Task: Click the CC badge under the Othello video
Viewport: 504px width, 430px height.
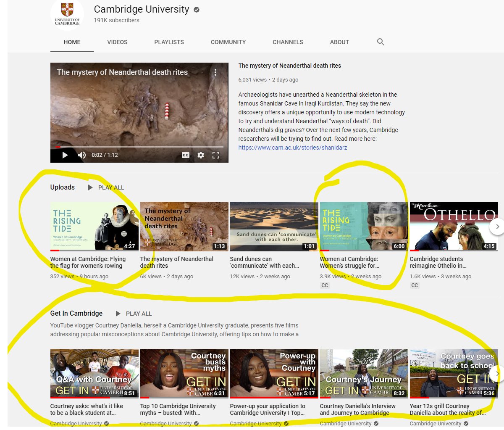Action: pos(415,285)
